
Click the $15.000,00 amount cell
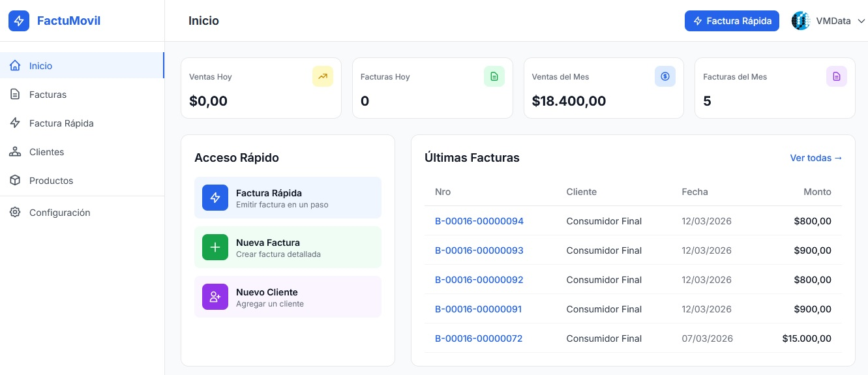(807, 338)
